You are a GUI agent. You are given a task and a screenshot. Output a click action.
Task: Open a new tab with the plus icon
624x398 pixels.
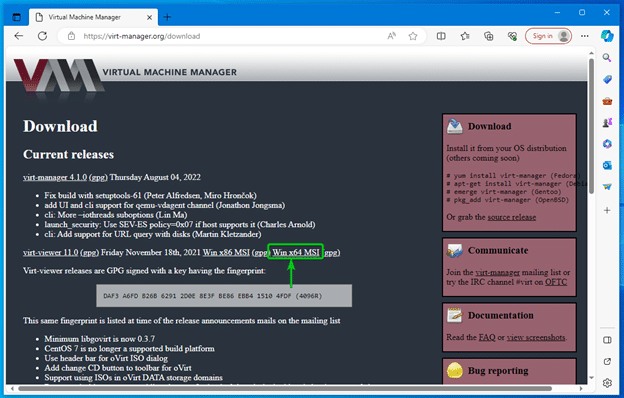(x=167, y=17)
